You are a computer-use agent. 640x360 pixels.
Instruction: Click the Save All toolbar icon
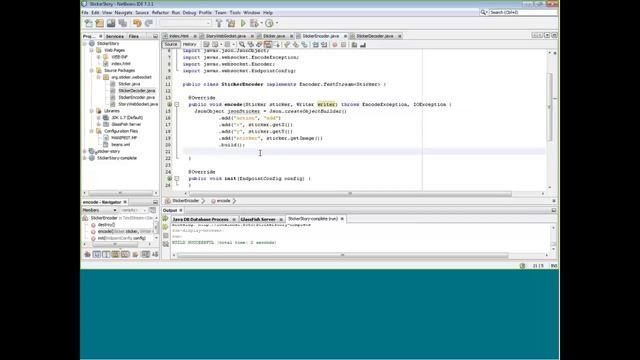122,23
